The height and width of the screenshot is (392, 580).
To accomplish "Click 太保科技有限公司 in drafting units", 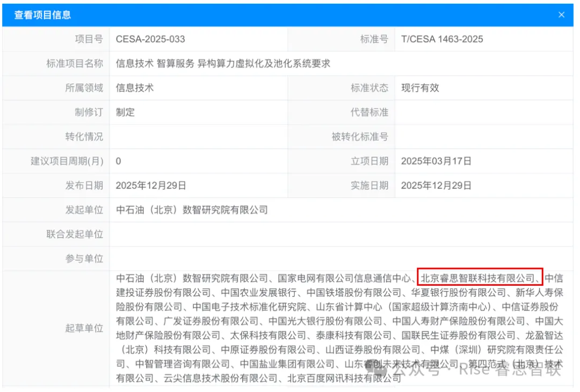I will tap(268, 336).
